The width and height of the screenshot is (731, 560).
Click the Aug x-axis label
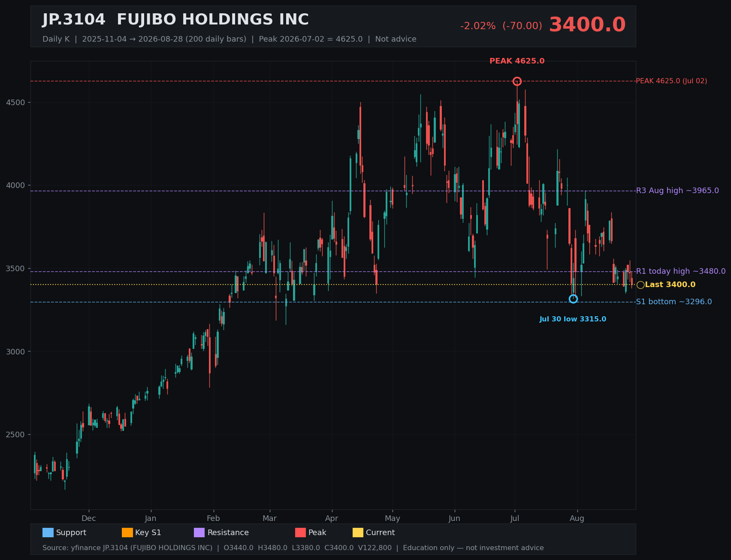point(577,518)
